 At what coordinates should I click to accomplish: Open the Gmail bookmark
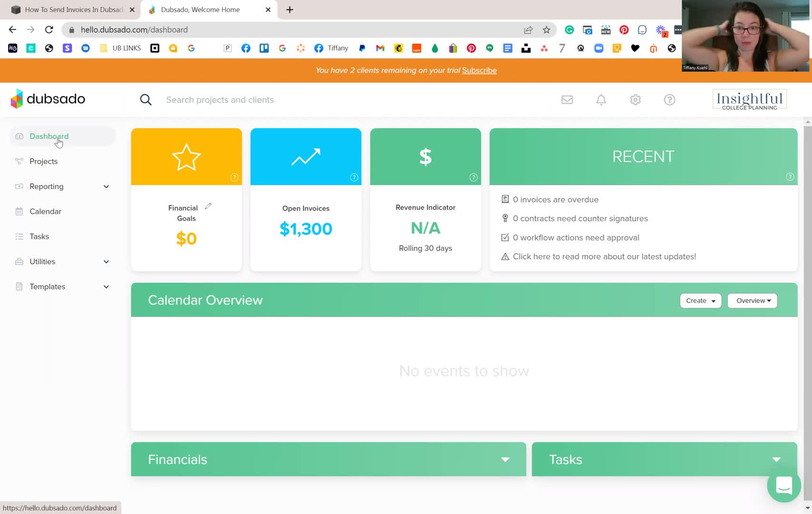pos(380,48)
